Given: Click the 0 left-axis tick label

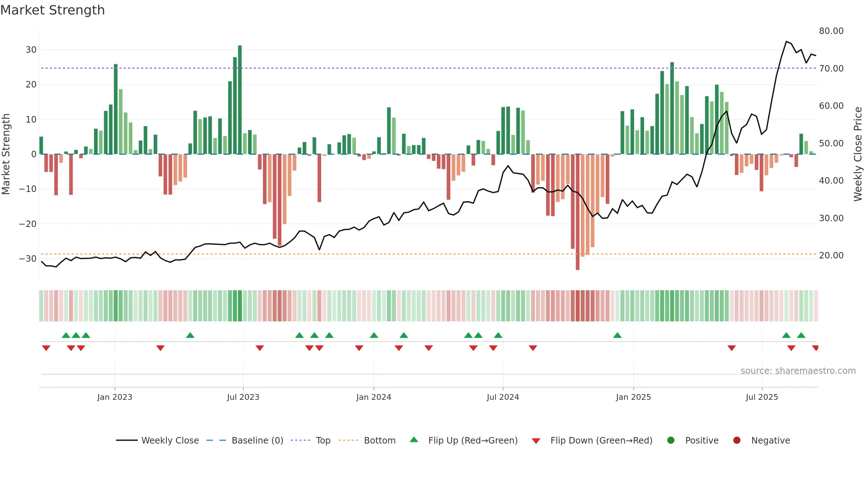Looking at the screenshot, I should click(34, 154).
